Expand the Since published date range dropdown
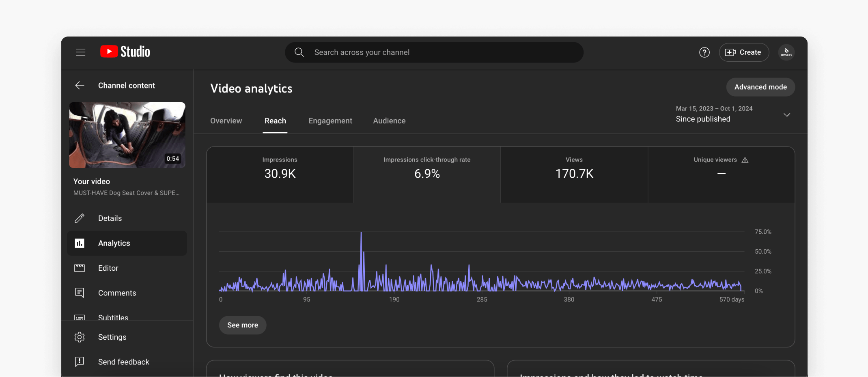Screen dimensions: 868x377 click(x=786, y=115)
